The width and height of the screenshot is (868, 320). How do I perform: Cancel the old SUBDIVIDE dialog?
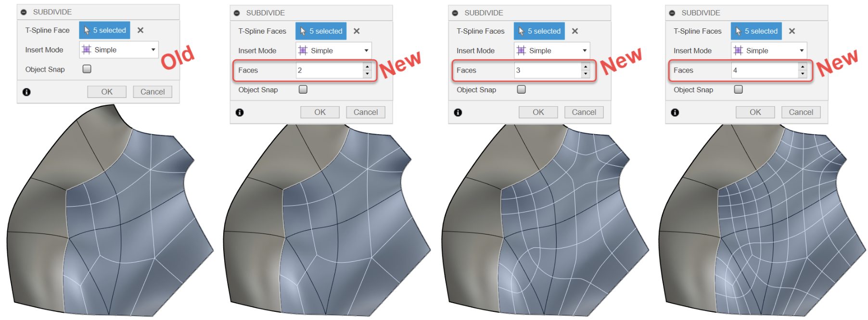coord(153,92)
